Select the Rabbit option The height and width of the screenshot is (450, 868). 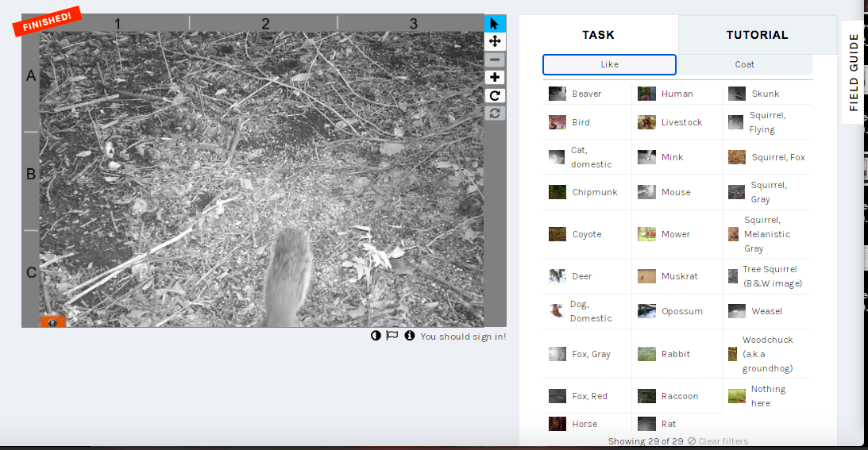point(677,354)
